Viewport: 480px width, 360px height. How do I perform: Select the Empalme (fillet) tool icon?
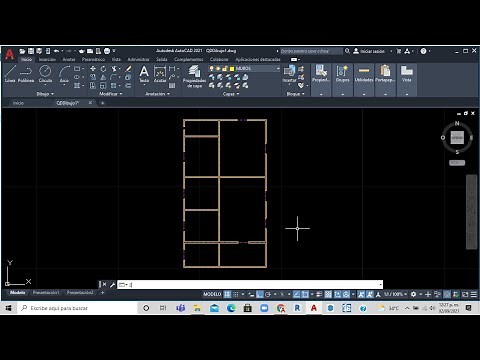click(114, 77)
